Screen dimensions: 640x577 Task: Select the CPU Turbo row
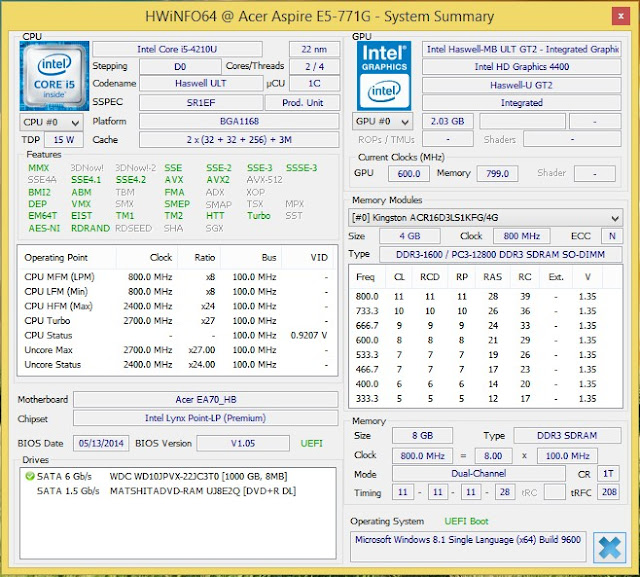point(177,321)
